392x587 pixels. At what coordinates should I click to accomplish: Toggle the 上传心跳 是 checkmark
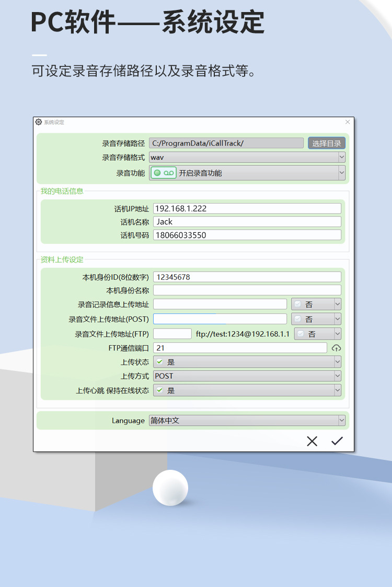pyautogui.click(x=160, y=390)
